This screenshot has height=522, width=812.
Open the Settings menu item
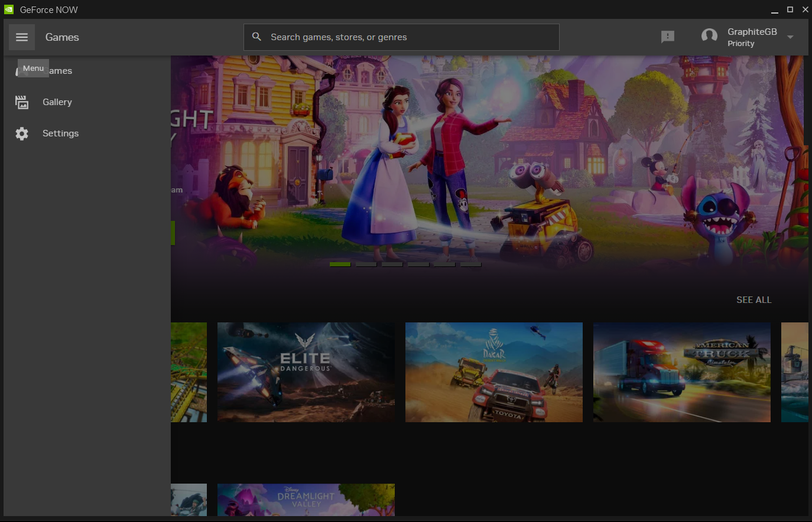point(87,133)
